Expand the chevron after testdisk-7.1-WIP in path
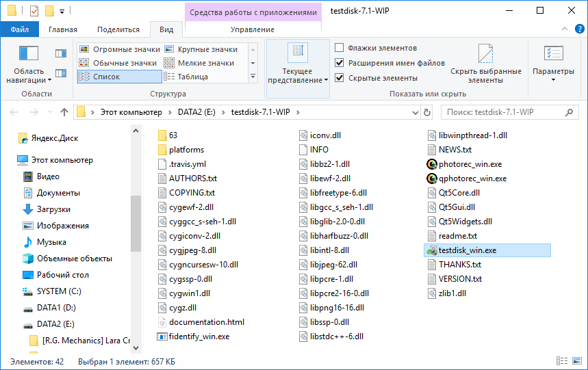 coord(298,112)
